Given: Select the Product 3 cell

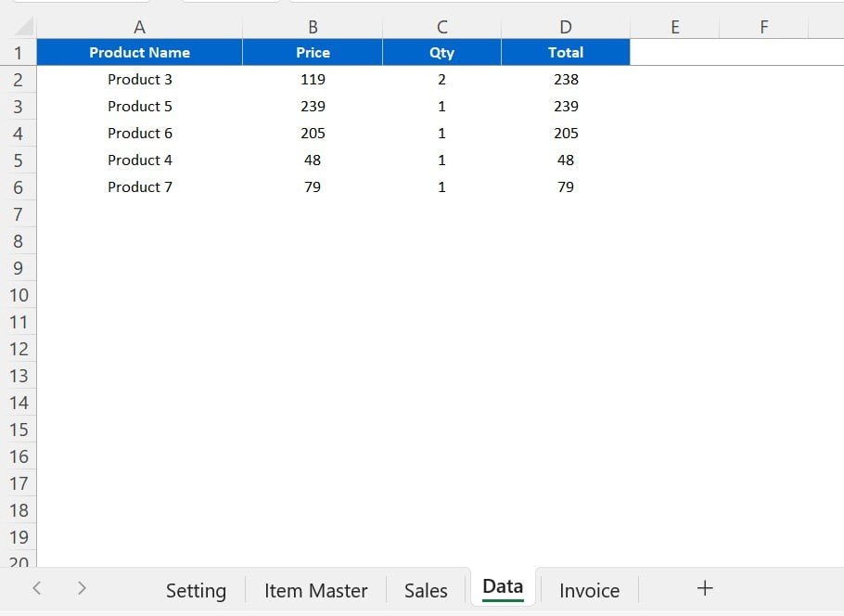Looking at the screenshot, I should click(x=139, y=79).
